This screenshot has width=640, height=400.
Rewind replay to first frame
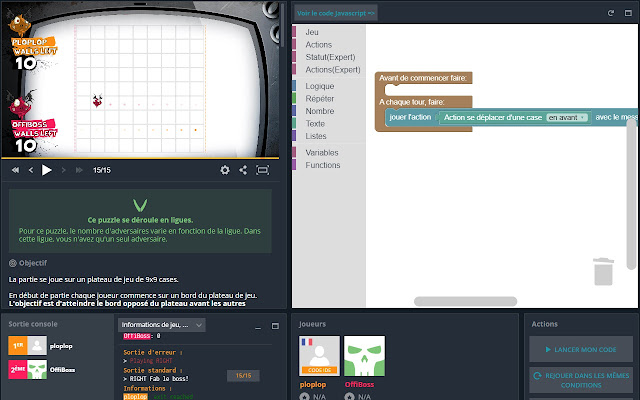tap(16, 170)
